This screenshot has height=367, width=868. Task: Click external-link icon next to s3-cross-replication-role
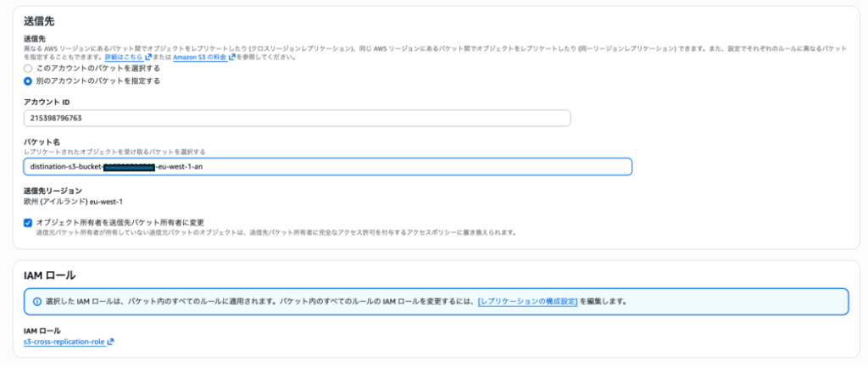pyautogui.click(x=111, y=342)
